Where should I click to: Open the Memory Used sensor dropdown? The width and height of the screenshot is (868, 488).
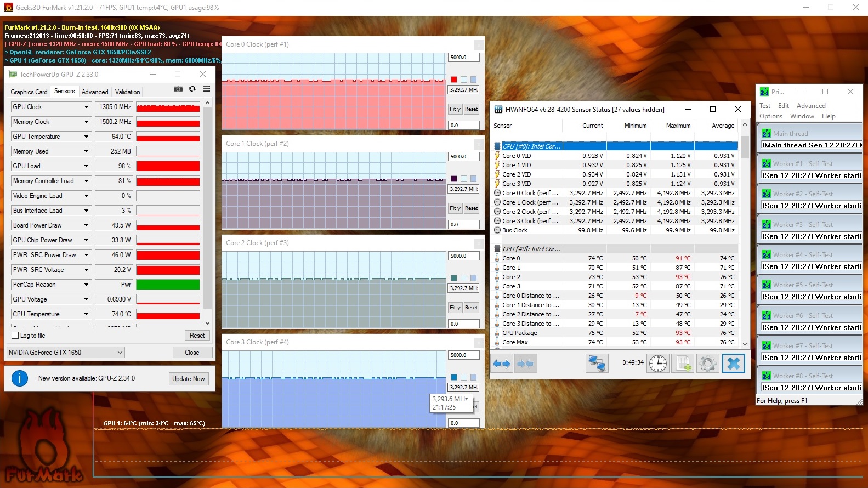pos(86,151)
